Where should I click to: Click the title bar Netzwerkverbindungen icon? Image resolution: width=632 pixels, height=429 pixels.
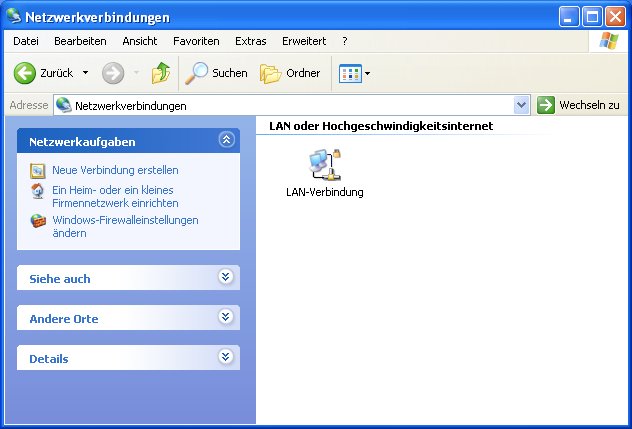click(x=14, y=16)
